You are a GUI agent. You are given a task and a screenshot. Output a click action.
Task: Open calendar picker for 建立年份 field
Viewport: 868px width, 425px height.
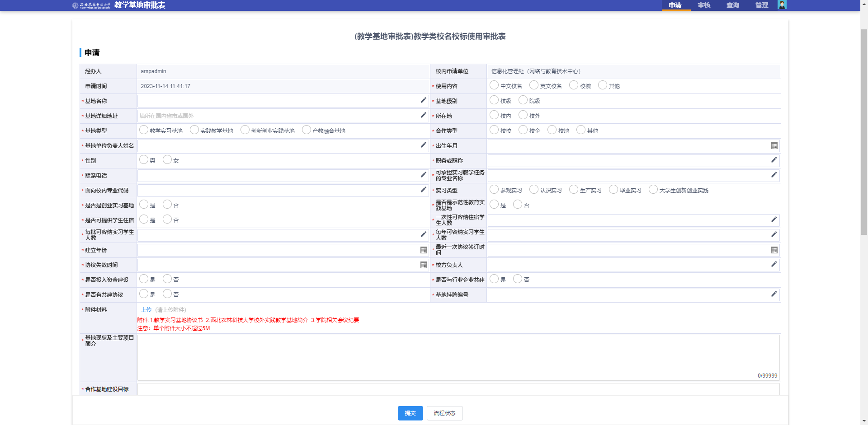tap(423, 250)
